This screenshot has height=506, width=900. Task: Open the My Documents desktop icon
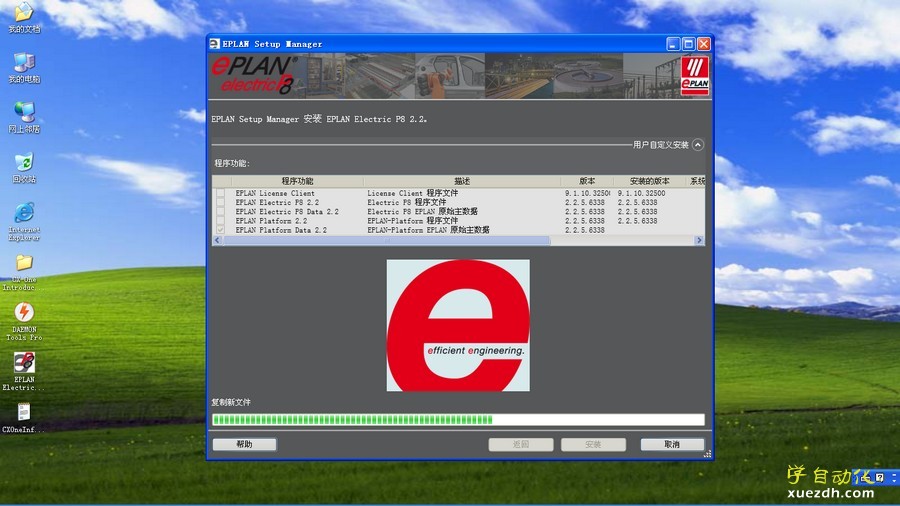tap(24, 16)
